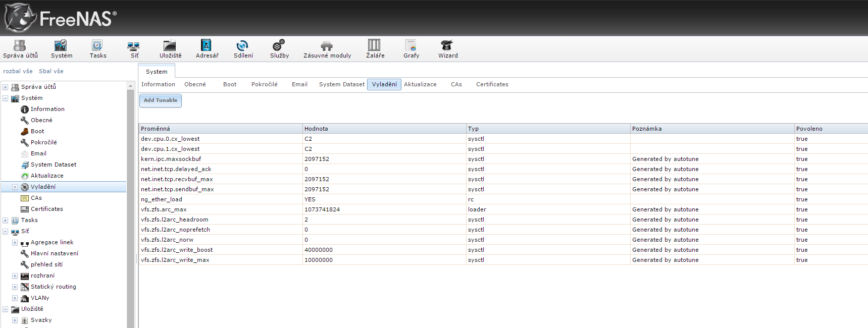Open Síť network toolbar icon

(x=134, y=49)
